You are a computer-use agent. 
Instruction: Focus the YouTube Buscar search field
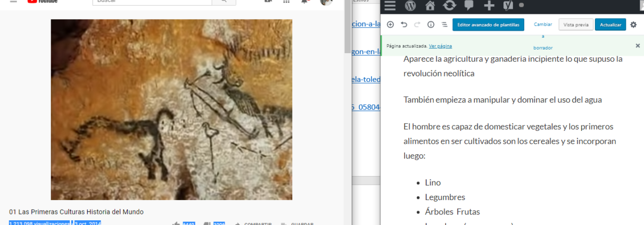tap(152, 2)
